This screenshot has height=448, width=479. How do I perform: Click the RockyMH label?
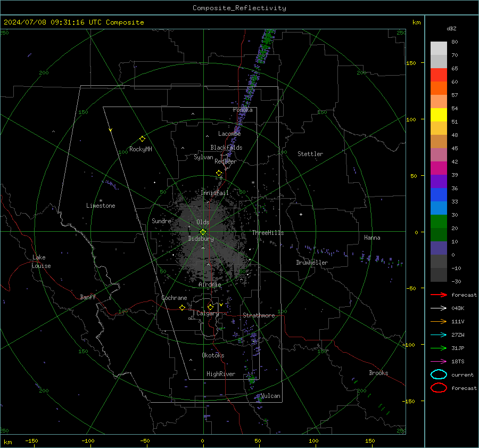pos(141,149)
